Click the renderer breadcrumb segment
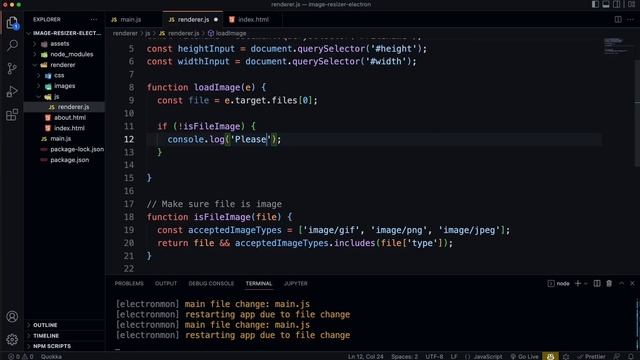Image resolution: width=640 pixels, height=360 pixels. tap(125, 33)
